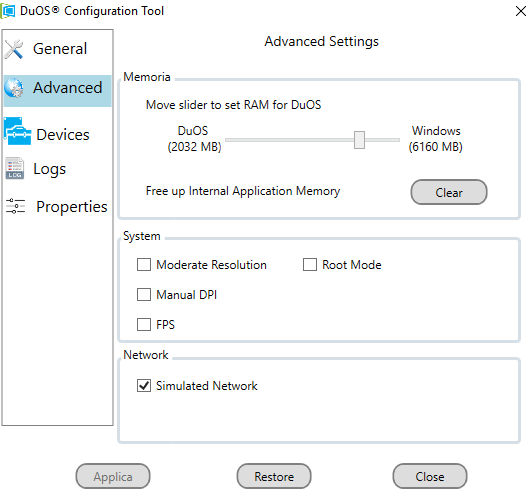This screenshot has height=494, width=532.
Task: Click the System group label
Action: pos(141,236)
